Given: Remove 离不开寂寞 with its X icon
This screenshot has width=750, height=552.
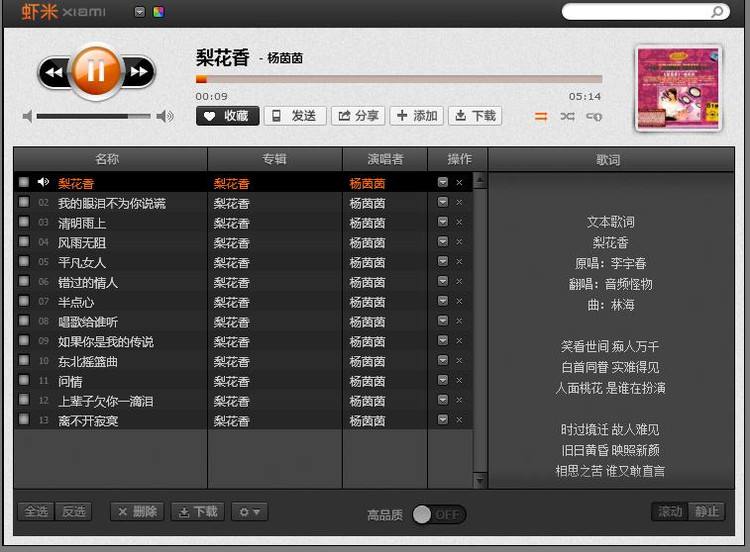Looking at the screenshot, I should (x=459, y=420).
